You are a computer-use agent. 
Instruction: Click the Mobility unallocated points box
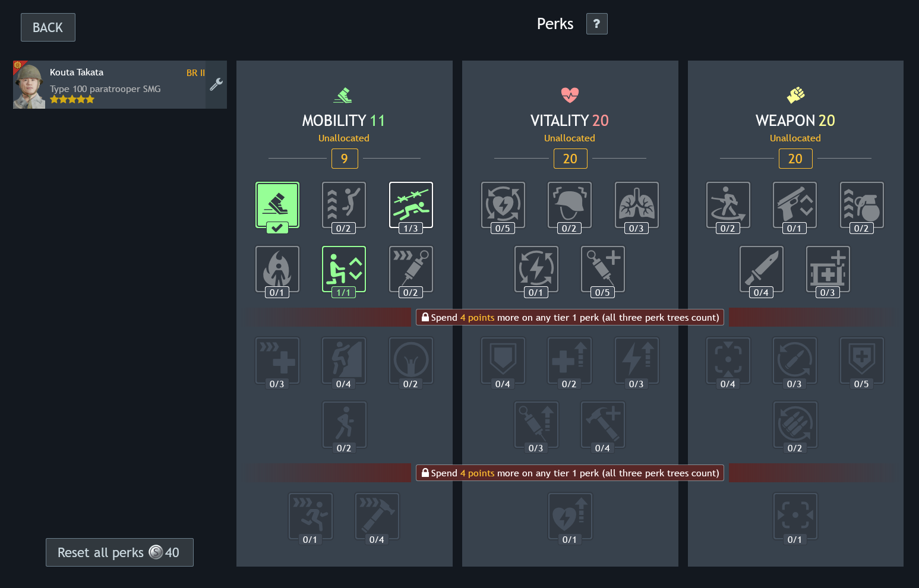click(345, 159)
